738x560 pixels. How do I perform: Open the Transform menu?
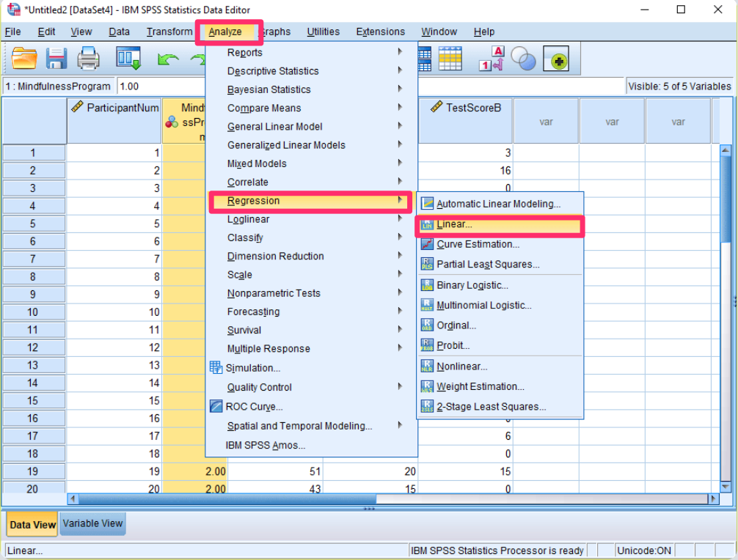pos(169,32)
